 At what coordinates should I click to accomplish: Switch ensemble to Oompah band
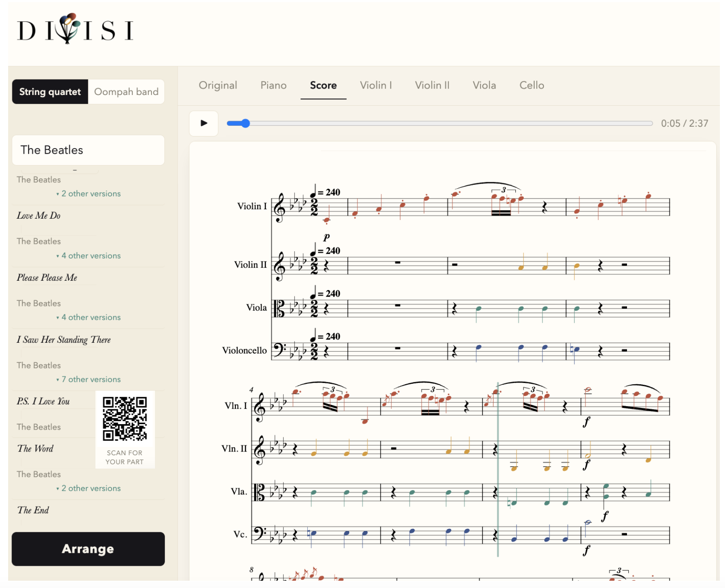[x=126, y=92]
